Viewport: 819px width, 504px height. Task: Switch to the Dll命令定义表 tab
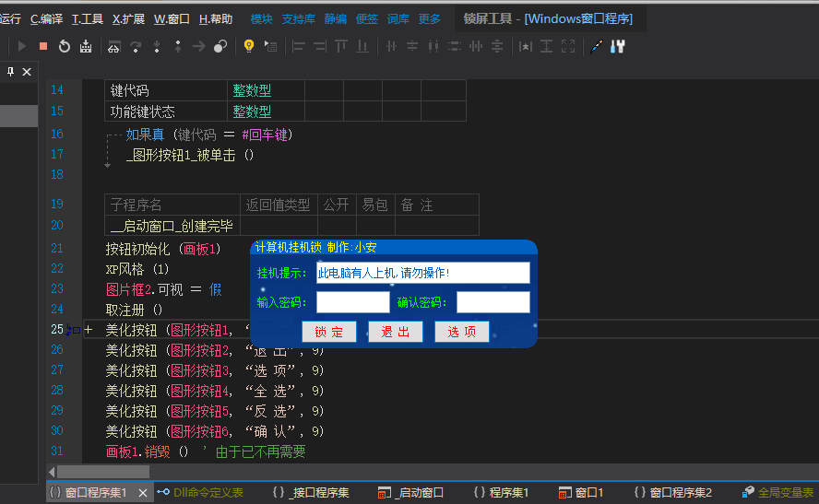tap(200, 493)
